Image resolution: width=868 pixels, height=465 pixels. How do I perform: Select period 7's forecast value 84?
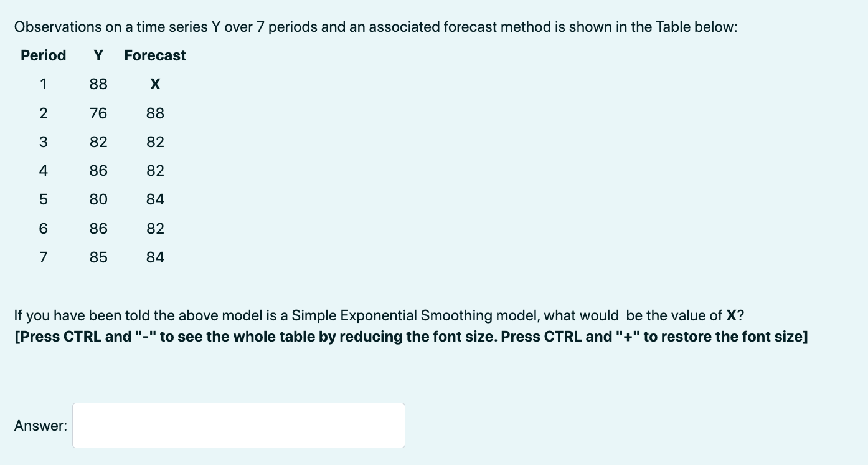(x=155, y=257)
